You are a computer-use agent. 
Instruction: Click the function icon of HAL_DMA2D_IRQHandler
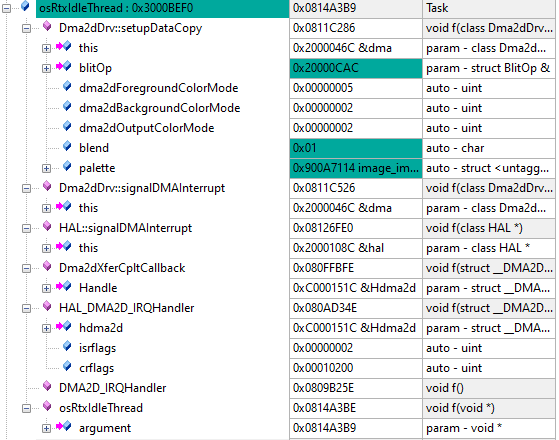point(47,306)
